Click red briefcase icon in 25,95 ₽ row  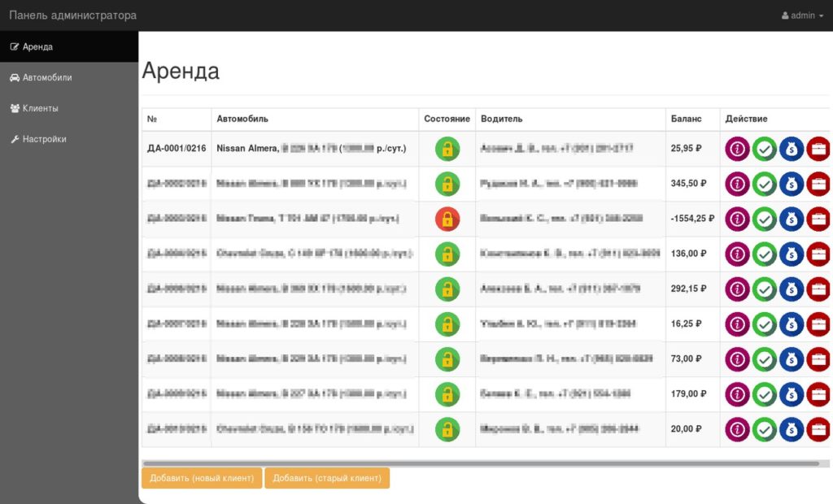818,150
